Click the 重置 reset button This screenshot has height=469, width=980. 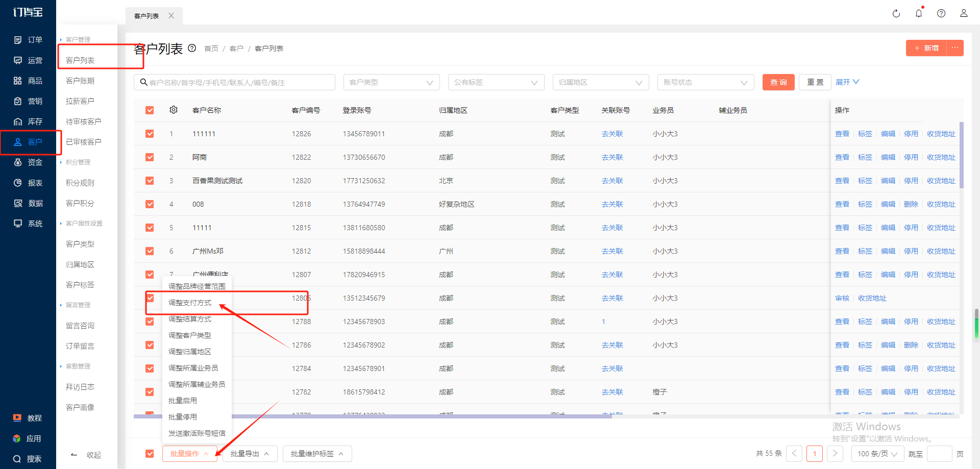pyautogui.click(x=815, y=82)
